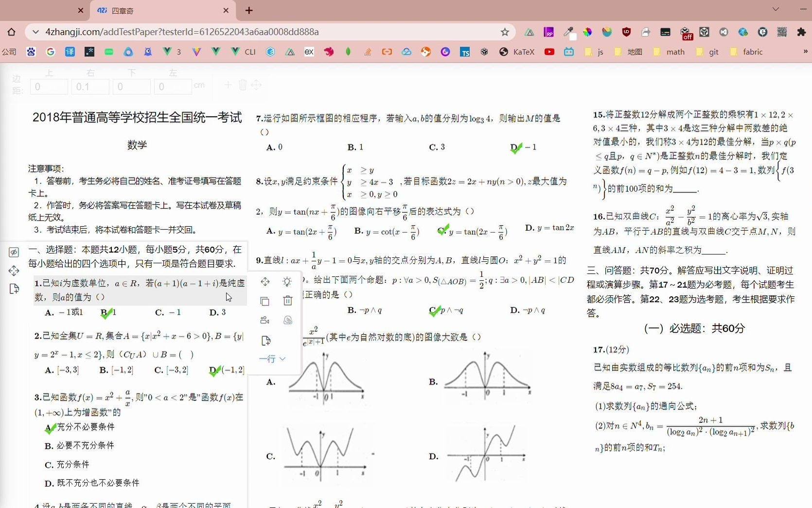Click the address bar URL

182,32
